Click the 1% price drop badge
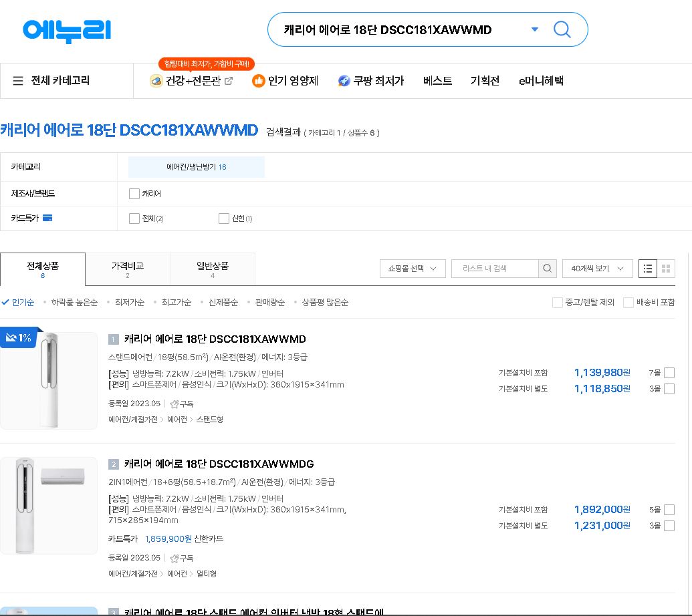This screenshot has width=692, height=616. click(x=19, y=338)
